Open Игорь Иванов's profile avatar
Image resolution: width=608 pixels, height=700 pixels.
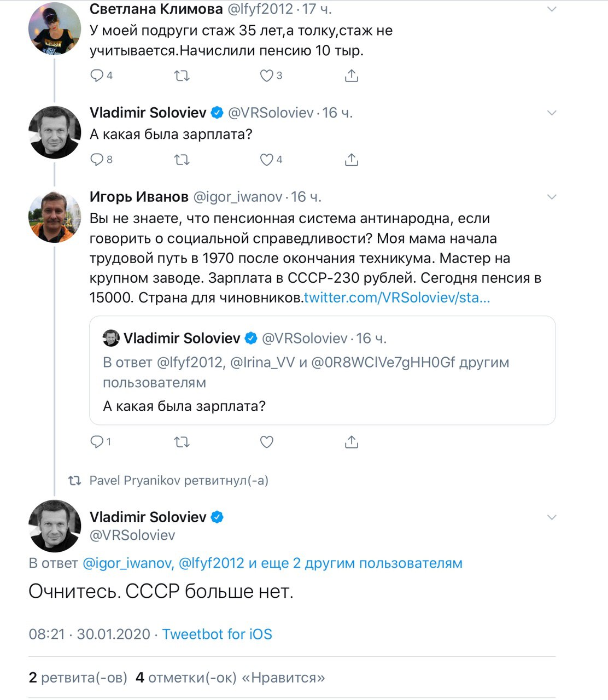(55, 217)
